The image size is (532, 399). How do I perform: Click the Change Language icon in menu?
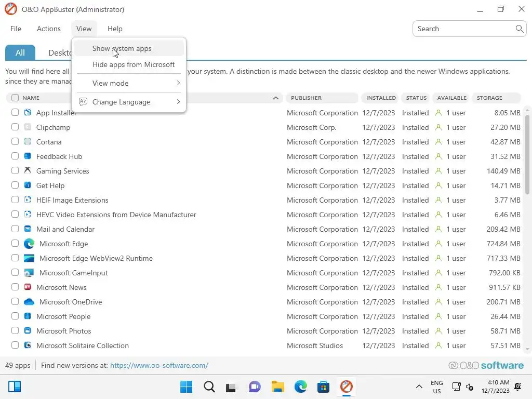pos(83,101)
